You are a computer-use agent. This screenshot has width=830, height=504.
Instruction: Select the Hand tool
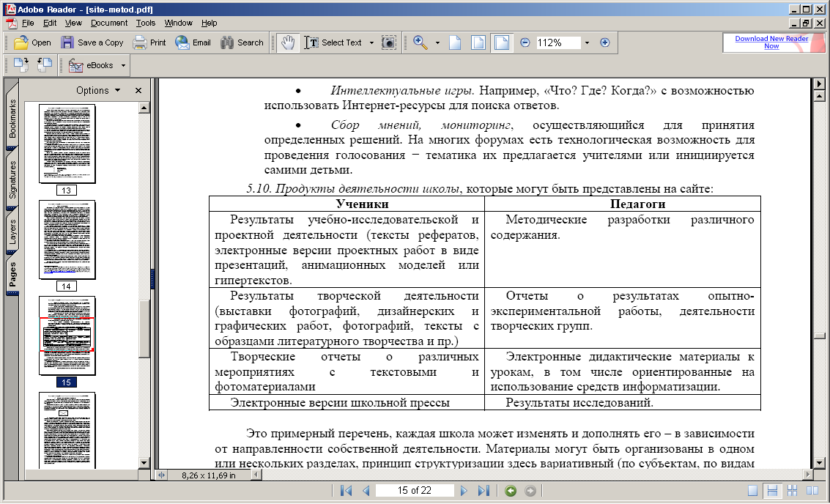pyautogui.click(x=288, y=42)
